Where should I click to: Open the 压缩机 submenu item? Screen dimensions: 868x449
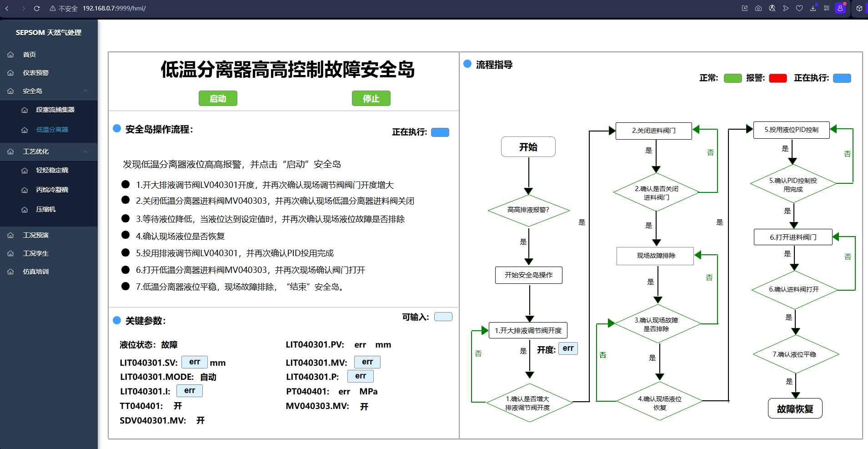[x=45, y=209]
